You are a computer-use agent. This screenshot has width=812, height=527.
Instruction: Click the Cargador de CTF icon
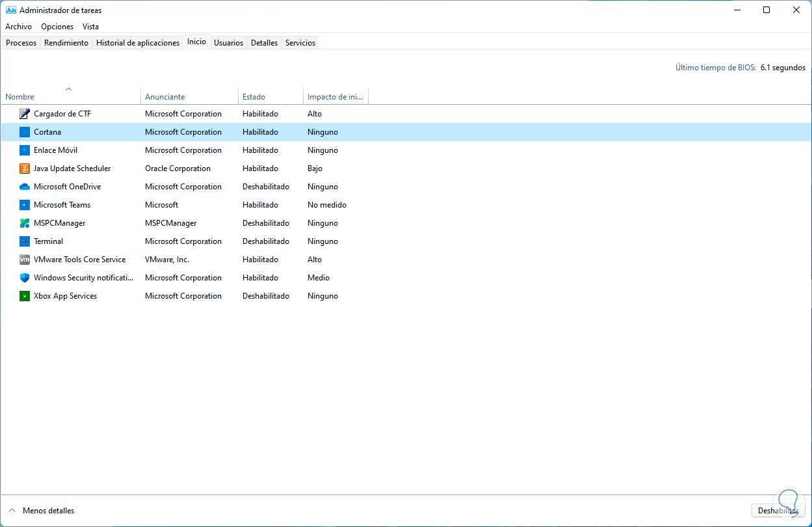coord(25,114)
